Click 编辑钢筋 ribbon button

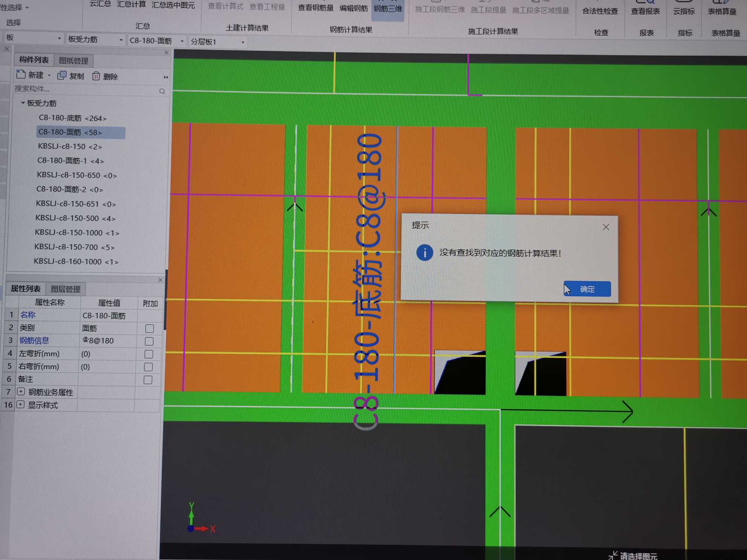[x=354, y=8]
